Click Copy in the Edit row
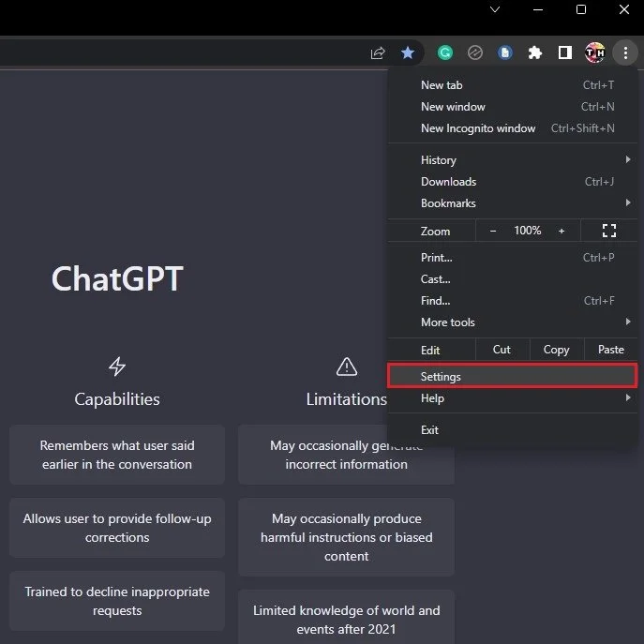The width and height of the screenshot is (644, 644). click(x=557, y=350)
